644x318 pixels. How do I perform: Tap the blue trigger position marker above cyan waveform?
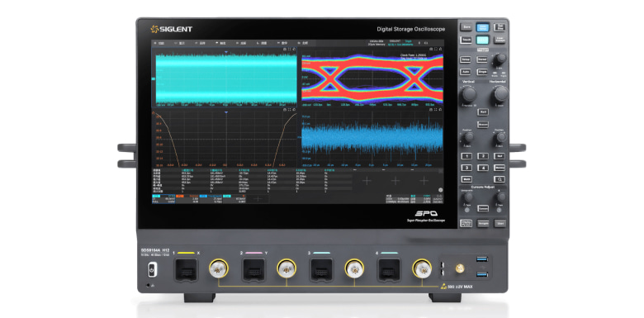coord(226,52)
